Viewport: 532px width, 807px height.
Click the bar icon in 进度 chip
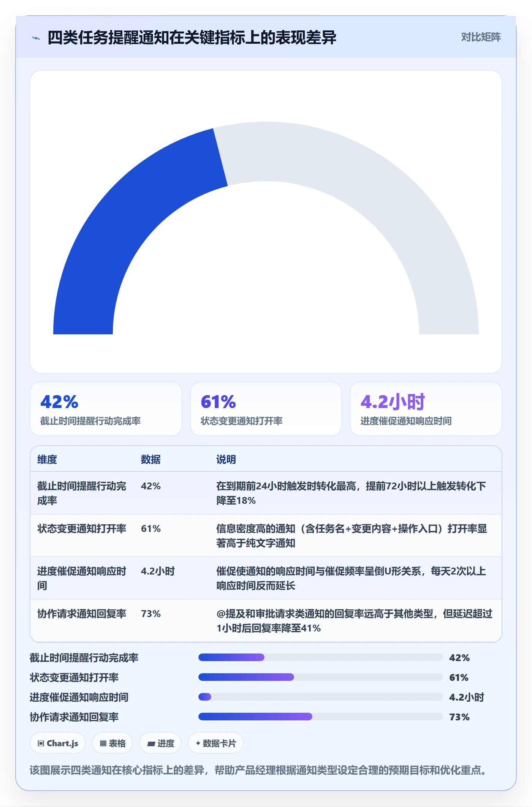point(151,744)
